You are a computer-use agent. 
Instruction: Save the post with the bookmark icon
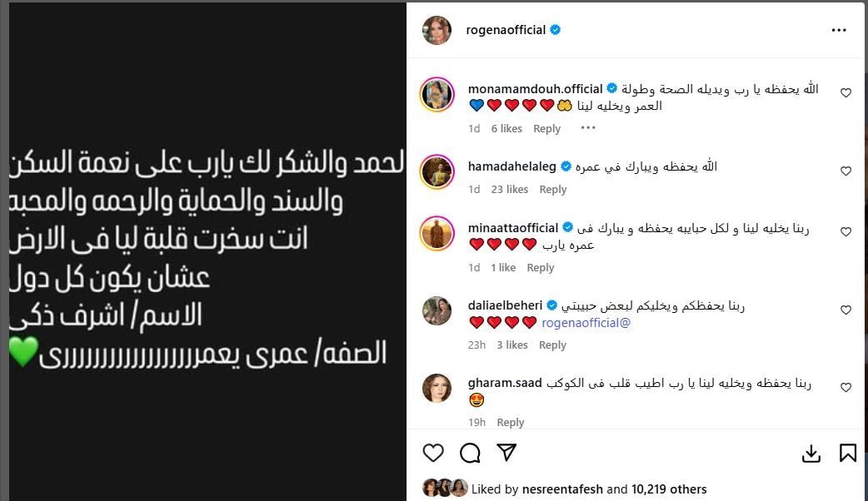(x=848, y=454)
